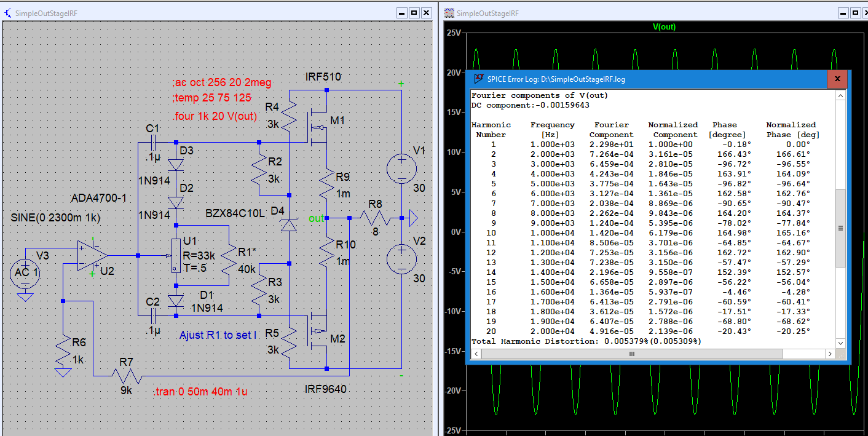Click the log's horizontal scrollbar right arrow
Viewport: 868px width, 436px height.
(829, 354)
